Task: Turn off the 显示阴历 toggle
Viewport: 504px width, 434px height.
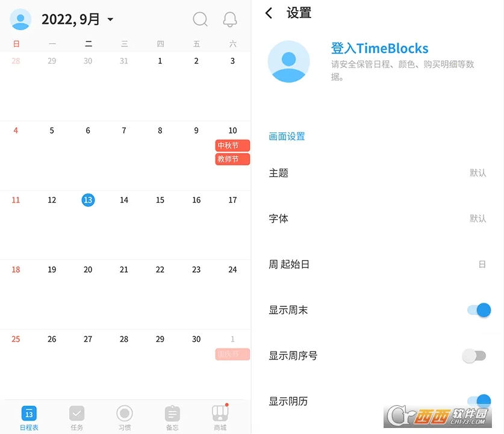Action: tap(478, 401)
